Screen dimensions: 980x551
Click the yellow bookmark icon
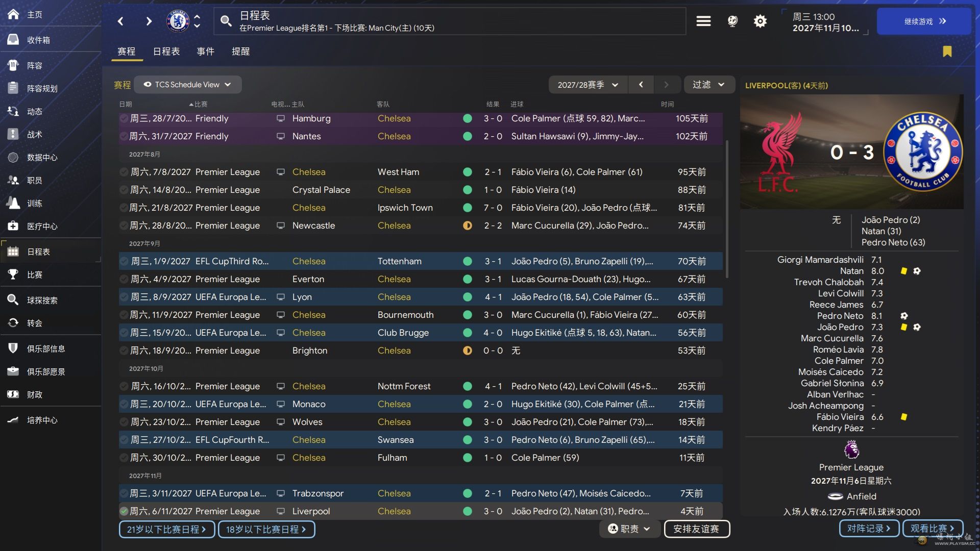pos(947,52)
